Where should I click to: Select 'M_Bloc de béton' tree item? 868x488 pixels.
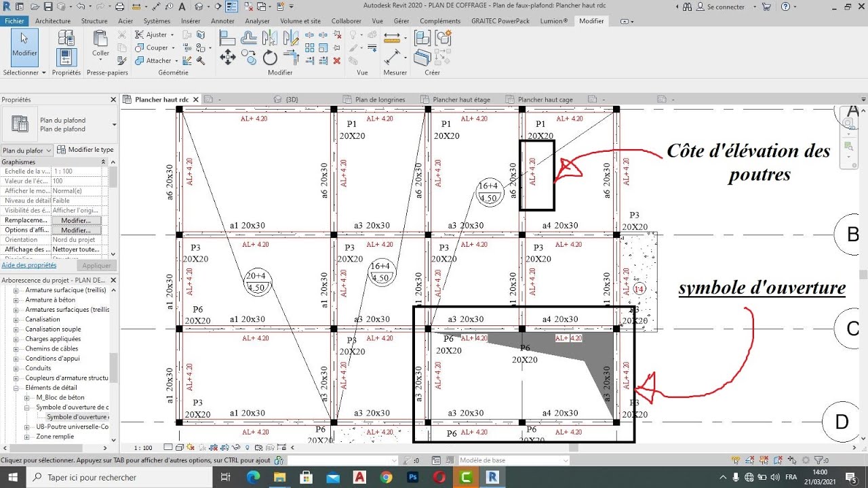coord(60,398)
